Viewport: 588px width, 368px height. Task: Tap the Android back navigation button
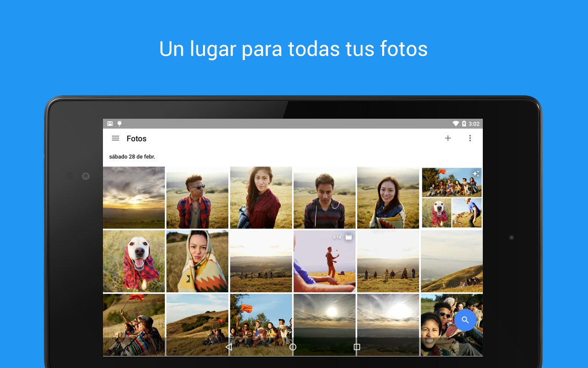click(229, 347)
